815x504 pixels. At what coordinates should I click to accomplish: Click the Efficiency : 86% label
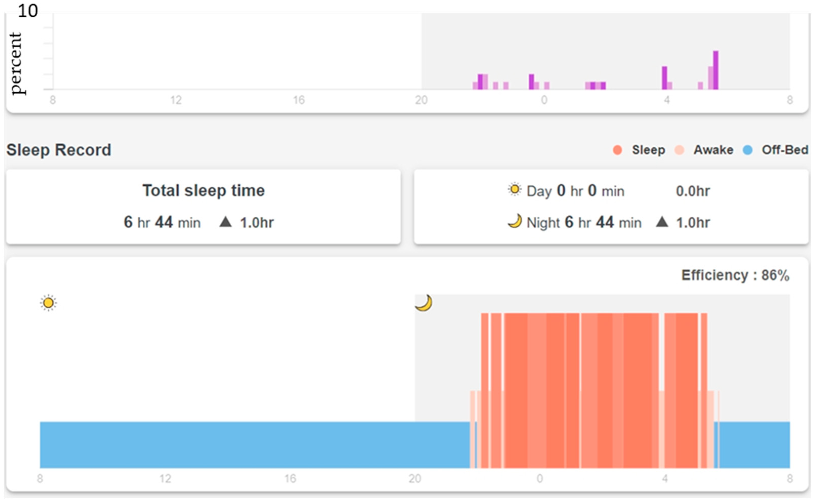click(735, 275)
